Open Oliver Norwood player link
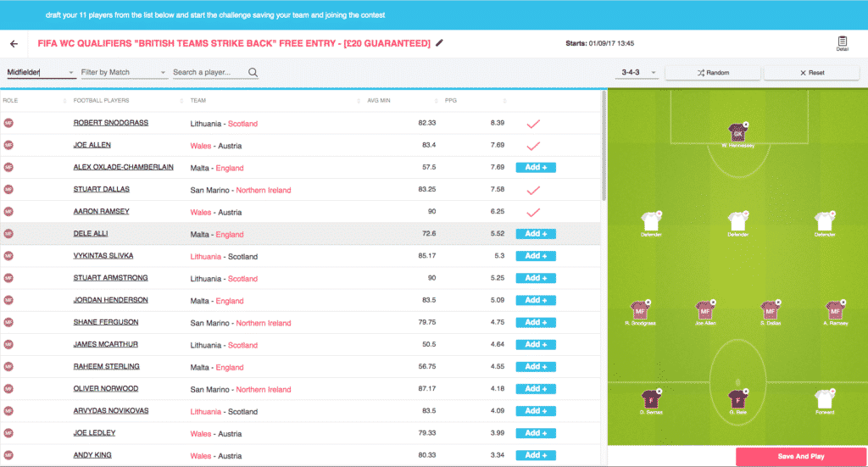The height and width of the screenshot is (467, 868). [106, 388]
